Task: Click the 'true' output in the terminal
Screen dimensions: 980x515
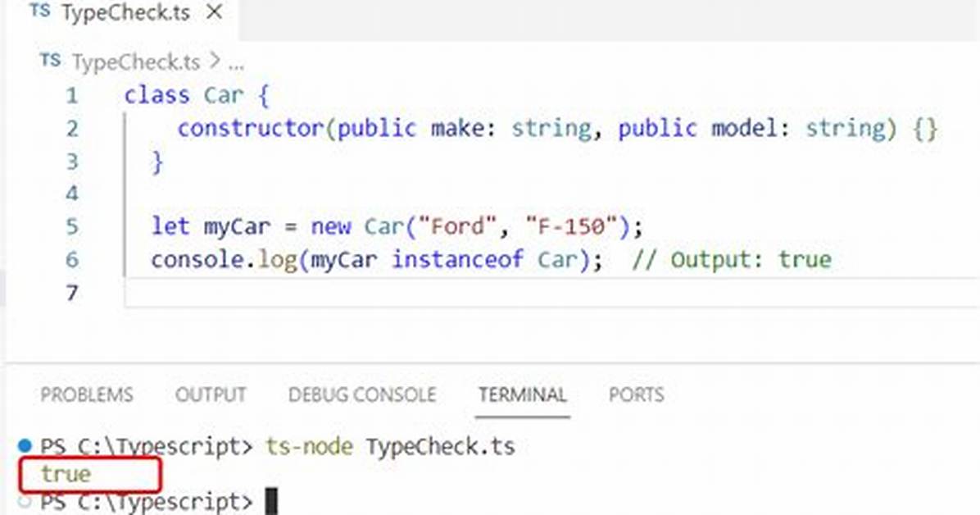Action: tap(66, 474)
